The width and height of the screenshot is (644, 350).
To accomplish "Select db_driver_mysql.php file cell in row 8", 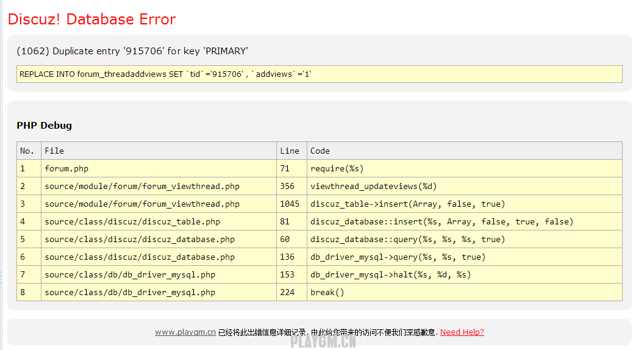I will (x=159, y=292).
